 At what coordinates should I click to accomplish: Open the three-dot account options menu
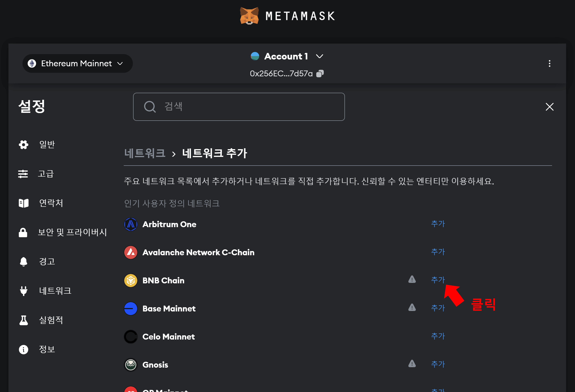(x=549, y=64)
